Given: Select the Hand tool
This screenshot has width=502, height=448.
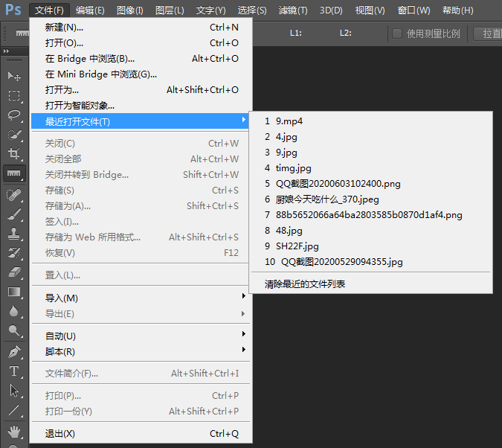Looking at the screenshot, I should tap(14, 432).
